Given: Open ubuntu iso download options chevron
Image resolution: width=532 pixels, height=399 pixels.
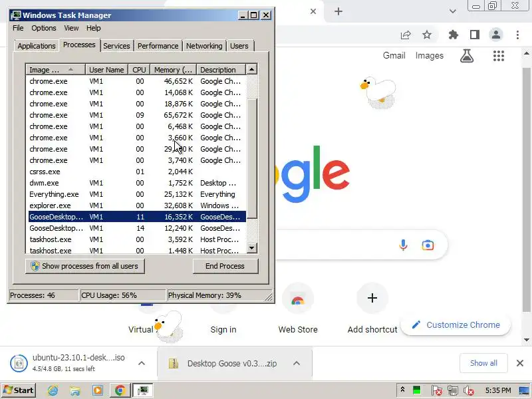Looking at the screenshot, I should click(142, 363).
